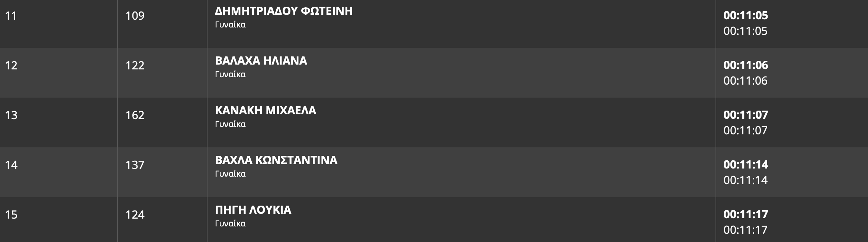Click rank position 13

(x=11, y=115)
